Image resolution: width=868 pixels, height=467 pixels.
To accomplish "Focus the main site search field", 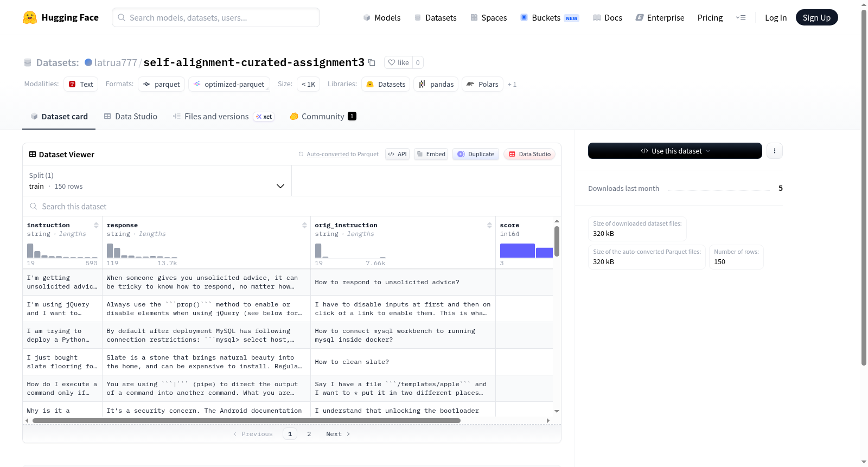I will [x=216, y=17].
